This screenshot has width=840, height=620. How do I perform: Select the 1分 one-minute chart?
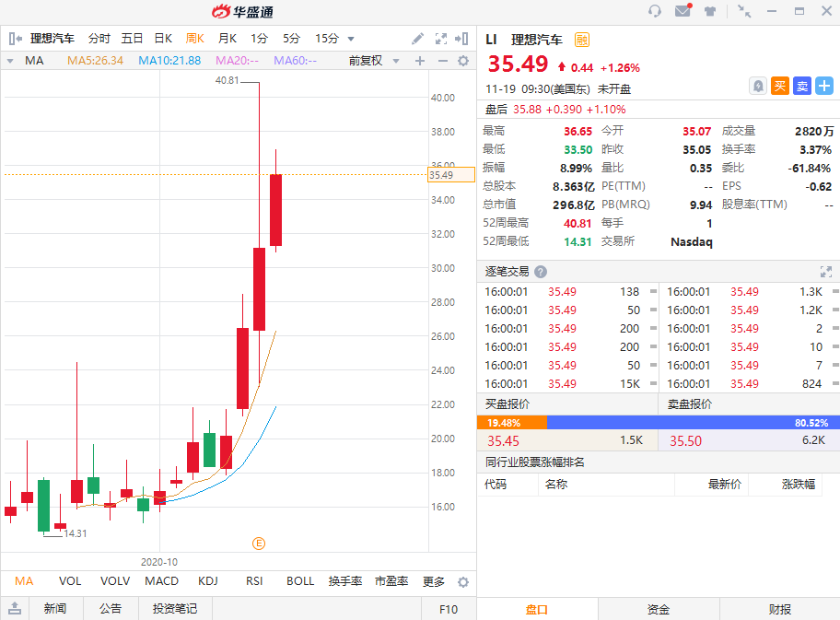260,39
